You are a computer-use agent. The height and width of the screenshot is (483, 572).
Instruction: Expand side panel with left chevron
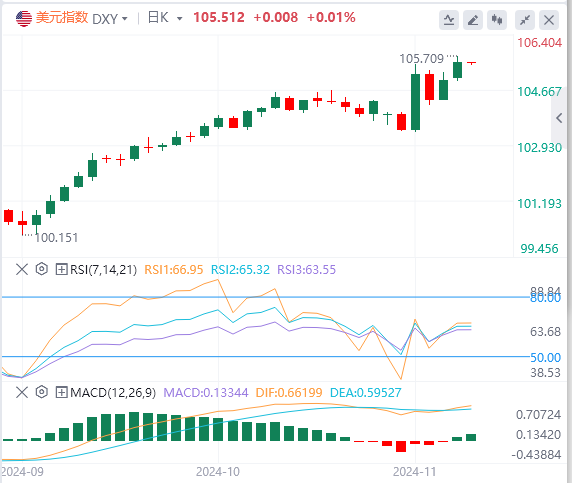pyautogui.click(x=559, y=118)
